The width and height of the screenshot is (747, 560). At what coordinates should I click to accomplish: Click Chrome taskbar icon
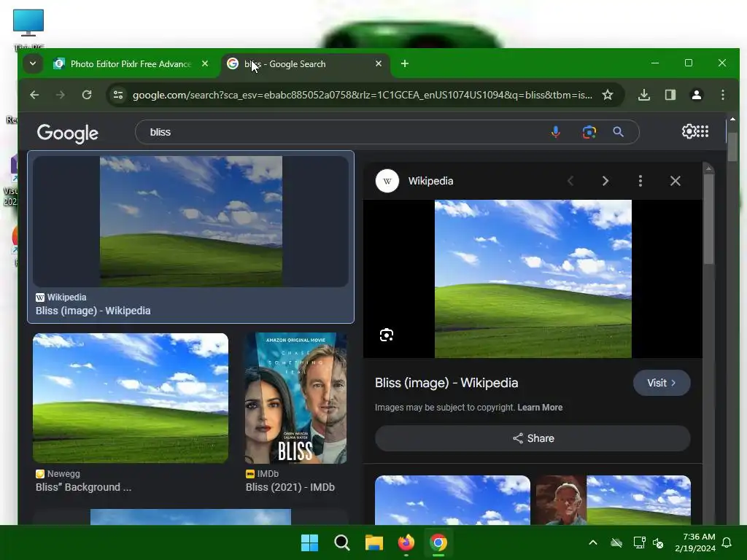[438, 542]
